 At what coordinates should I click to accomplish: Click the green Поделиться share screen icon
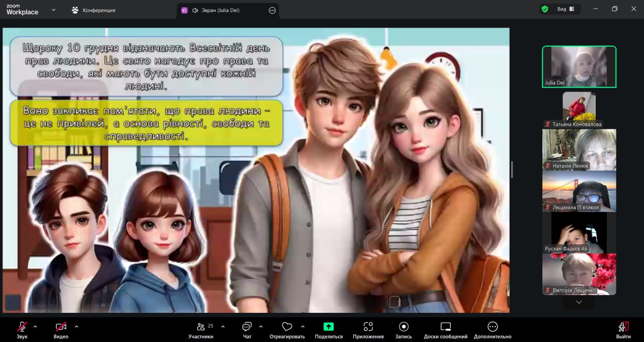click(x=329, y=327)
